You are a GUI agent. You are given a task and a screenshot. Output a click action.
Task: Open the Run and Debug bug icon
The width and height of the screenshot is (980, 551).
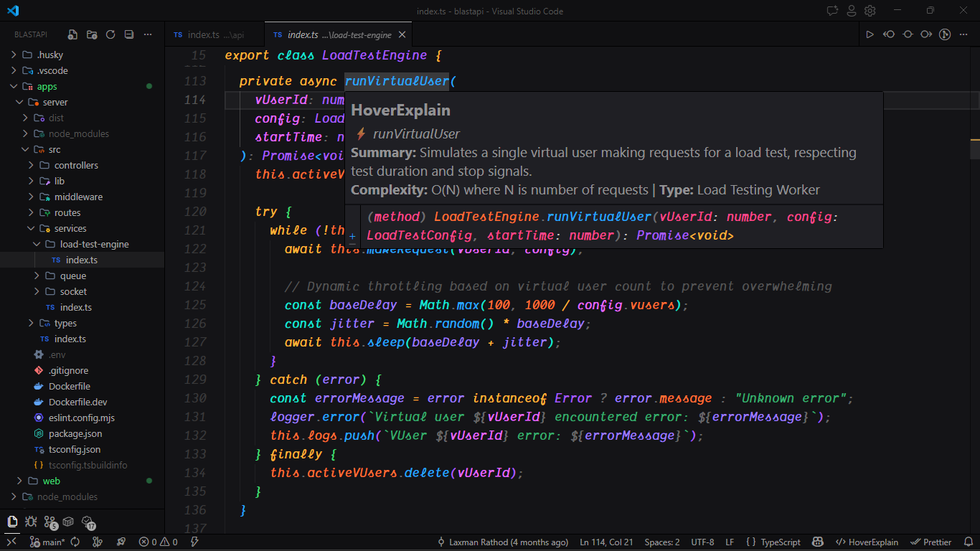[31, 522]
